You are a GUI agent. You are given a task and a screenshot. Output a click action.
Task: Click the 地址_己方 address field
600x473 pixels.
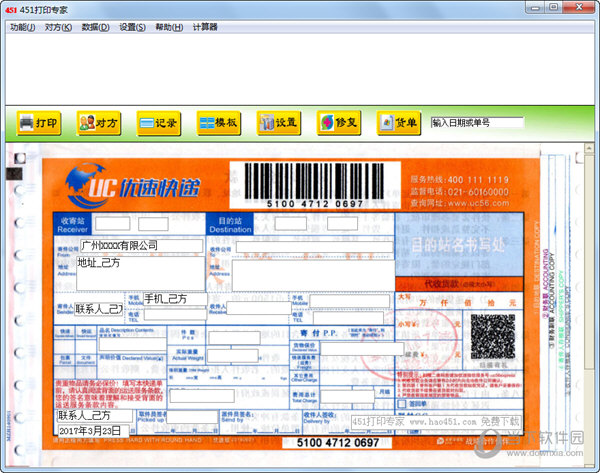[x=140, y=274]
